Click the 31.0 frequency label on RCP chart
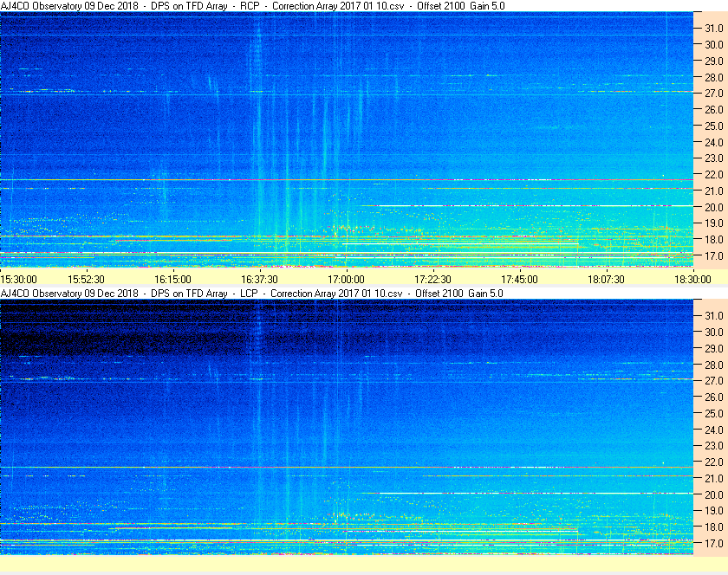This screenshot has height=575, width=728. coord(714,29)
